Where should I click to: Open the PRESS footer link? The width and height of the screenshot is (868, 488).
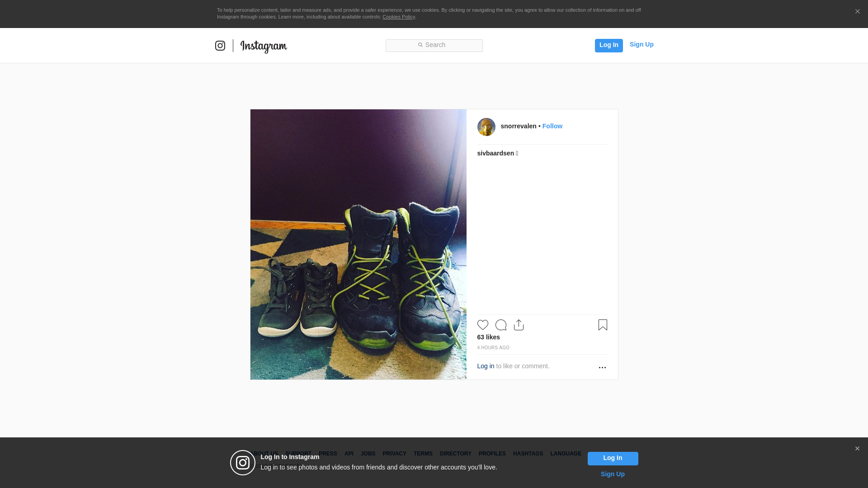pyautogui.click(x=328, y=454)
